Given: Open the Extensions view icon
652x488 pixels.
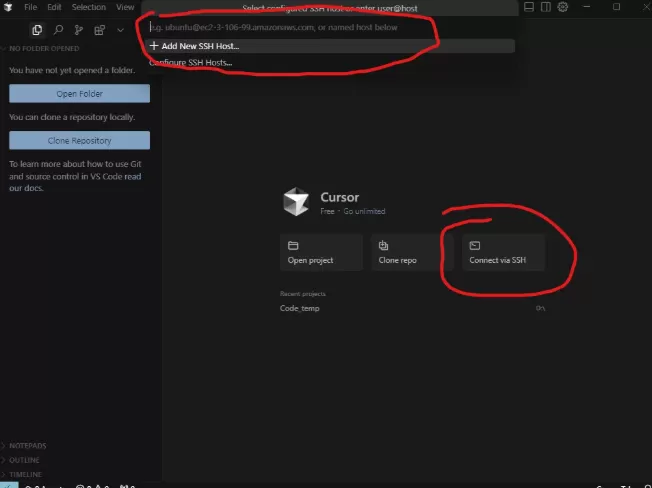Looking at the screenshot, I should [100, 30].
